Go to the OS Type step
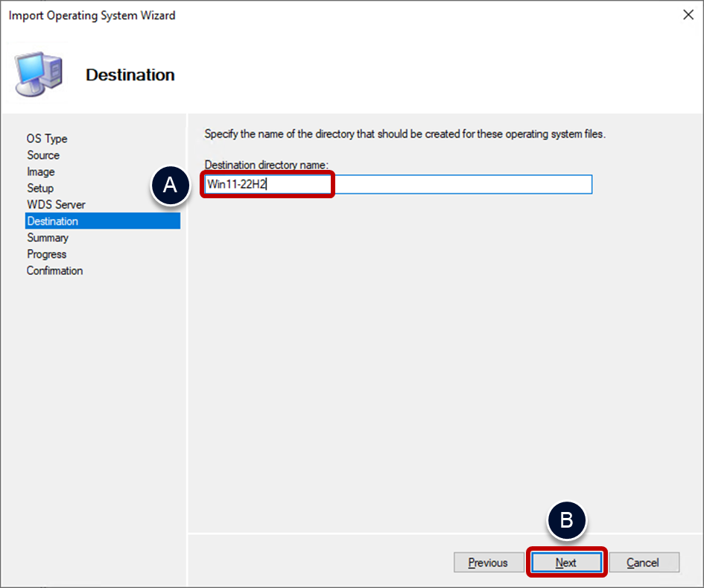 [x=47, y=139]
